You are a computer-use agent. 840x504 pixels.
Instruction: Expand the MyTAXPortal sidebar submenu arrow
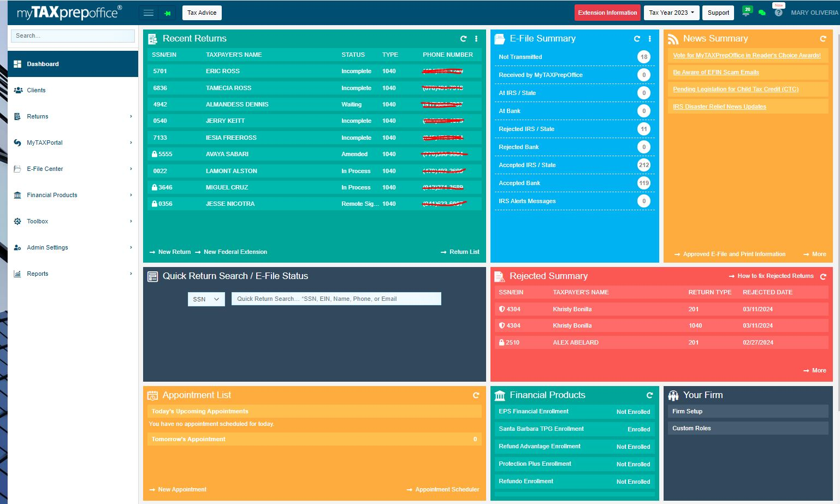pos(131,143)
